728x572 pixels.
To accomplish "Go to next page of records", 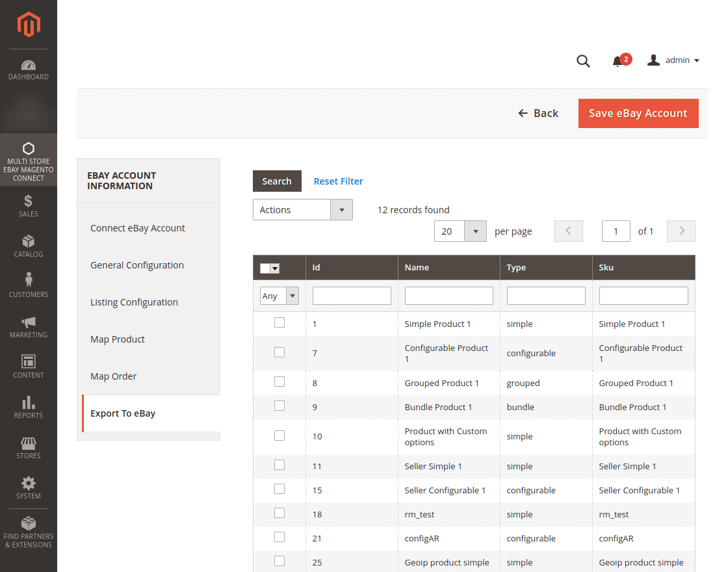I will click(681, 231).
